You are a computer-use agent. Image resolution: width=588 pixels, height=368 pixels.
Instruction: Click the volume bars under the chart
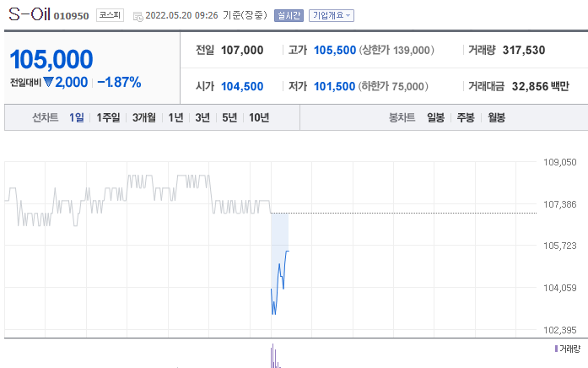(273, 357)
